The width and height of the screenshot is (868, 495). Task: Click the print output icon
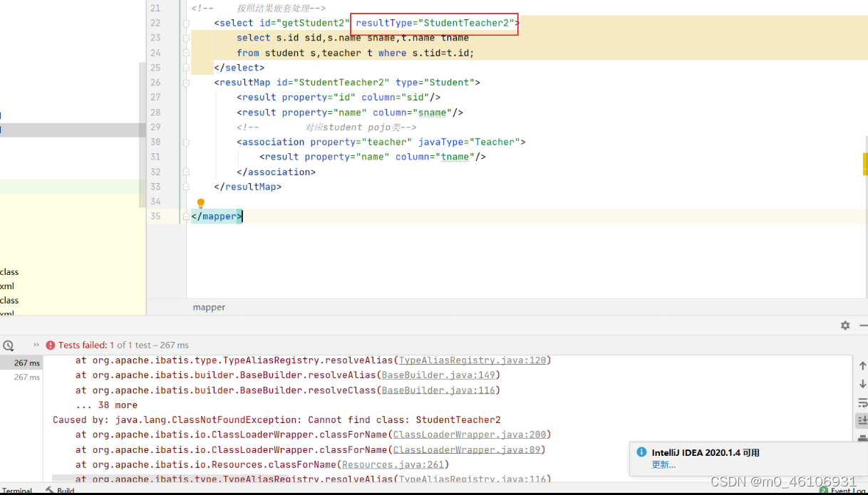pos(862,437)
